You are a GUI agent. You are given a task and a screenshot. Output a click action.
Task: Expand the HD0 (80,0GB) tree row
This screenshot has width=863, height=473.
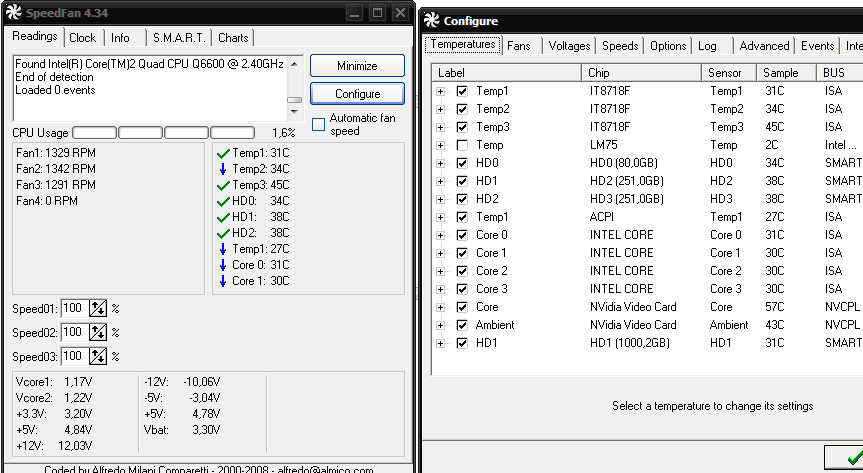440,163
